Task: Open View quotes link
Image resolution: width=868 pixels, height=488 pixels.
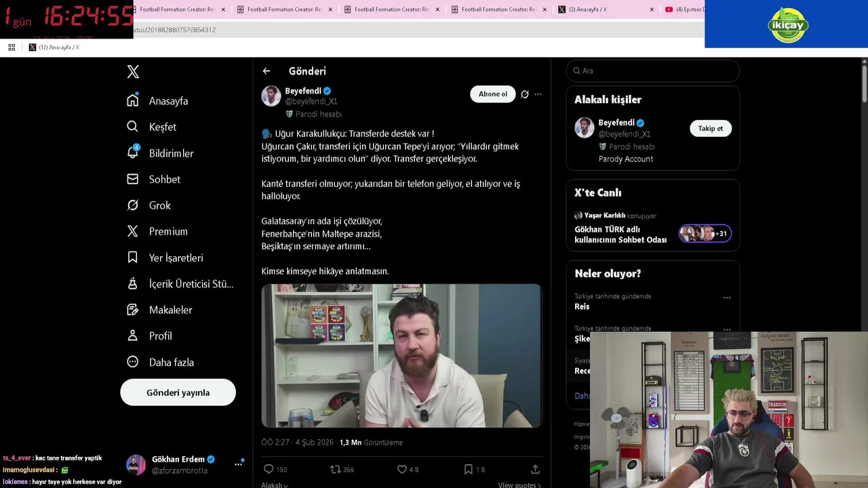Action: pos(519,485)
